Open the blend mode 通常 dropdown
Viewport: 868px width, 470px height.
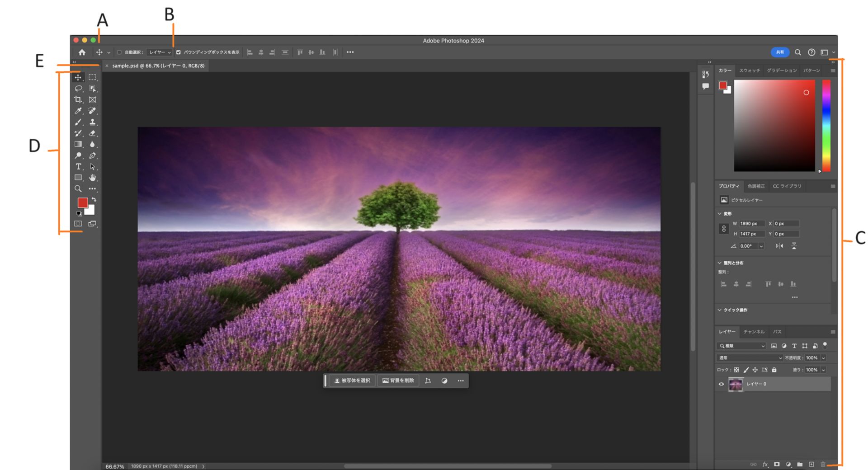point(749,357)
